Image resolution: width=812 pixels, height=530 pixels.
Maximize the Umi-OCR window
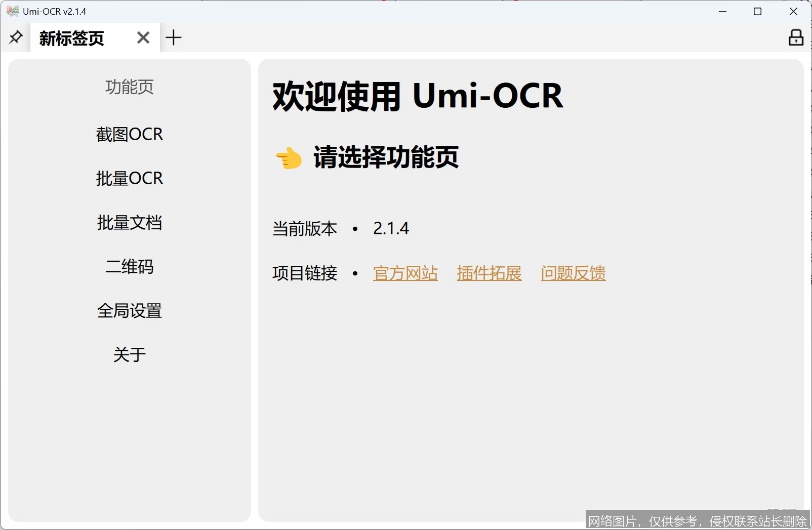pos(758,11)
